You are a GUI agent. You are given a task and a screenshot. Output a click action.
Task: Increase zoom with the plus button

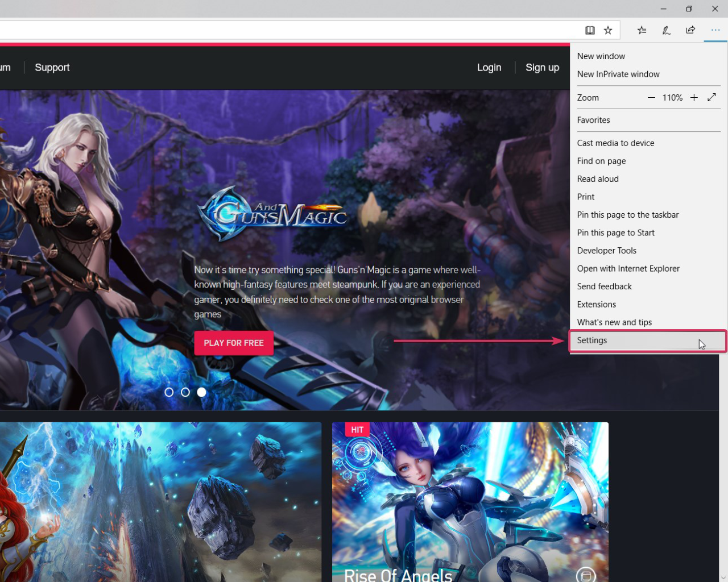(x=694, y=98)
